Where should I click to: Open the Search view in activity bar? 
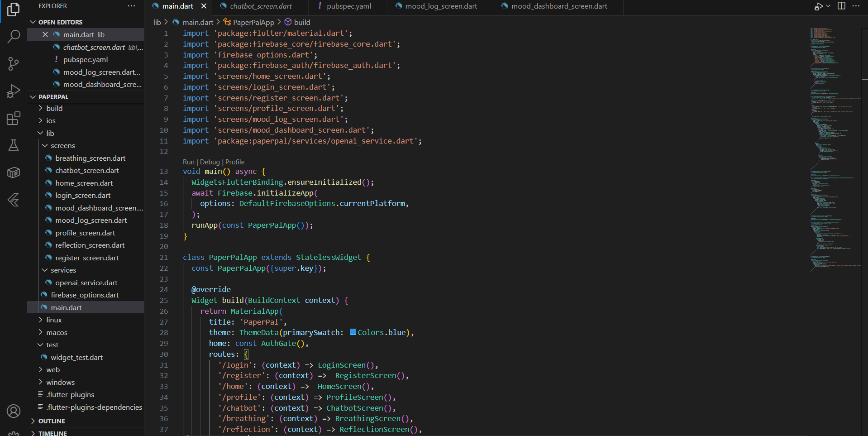(14, 36)
